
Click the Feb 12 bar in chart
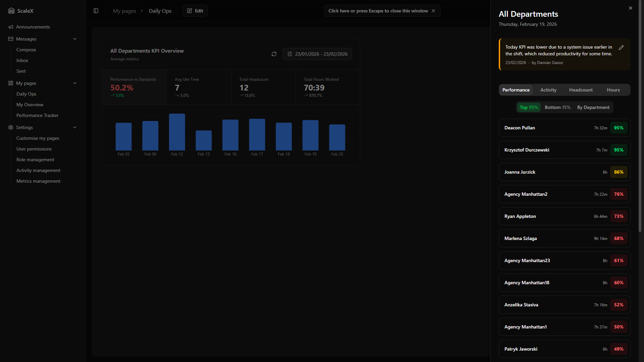point(177,132)
